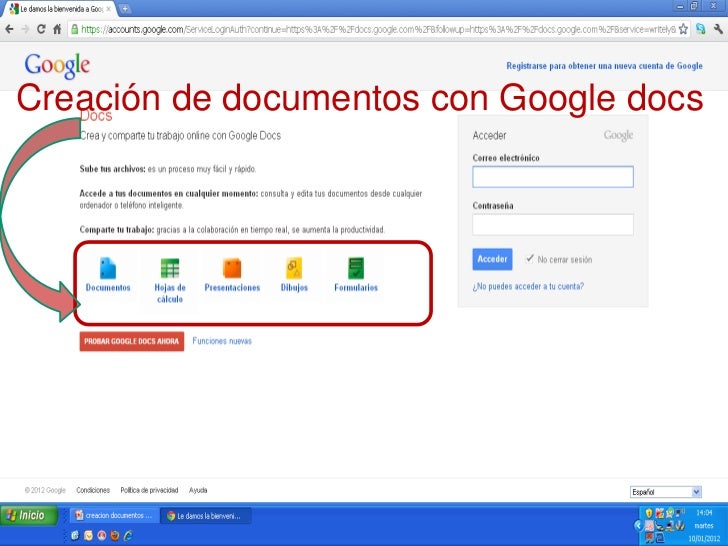
Task: Click the blue Acceder sign-in button
Action: click(x=492, y=259)
